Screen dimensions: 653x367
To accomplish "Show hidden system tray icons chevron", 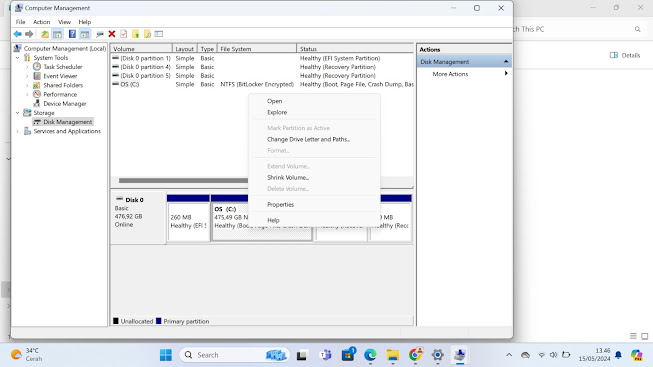I will point(509,355).
